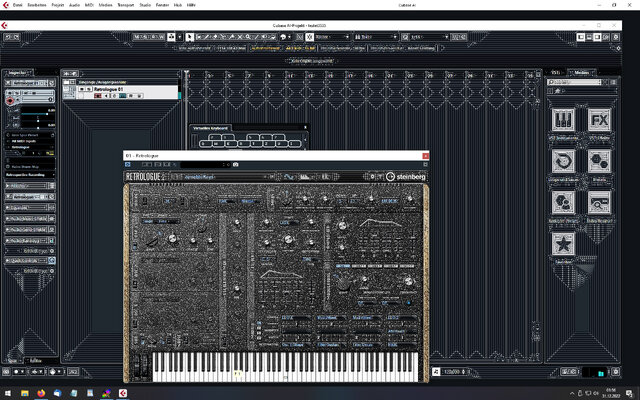Open the Datei menu
The width and height of the screenshot is (640, 400).
point(18,5)
